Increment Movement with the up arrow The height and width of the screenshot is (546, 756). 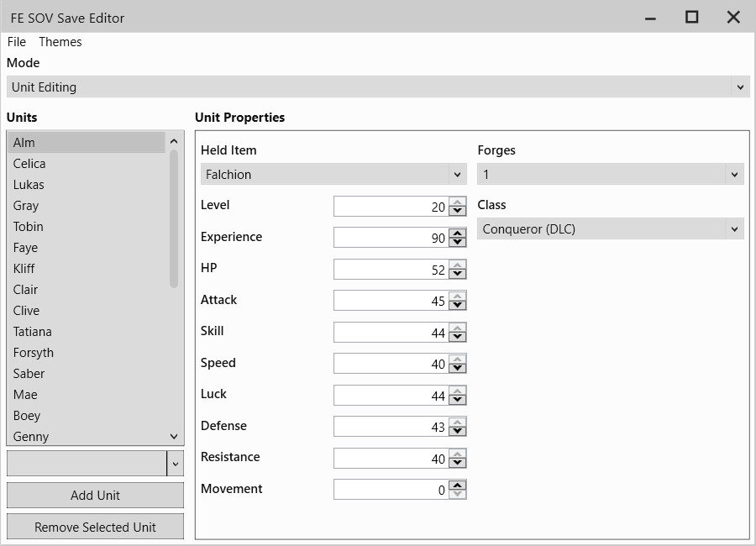[x=456, y=485]
